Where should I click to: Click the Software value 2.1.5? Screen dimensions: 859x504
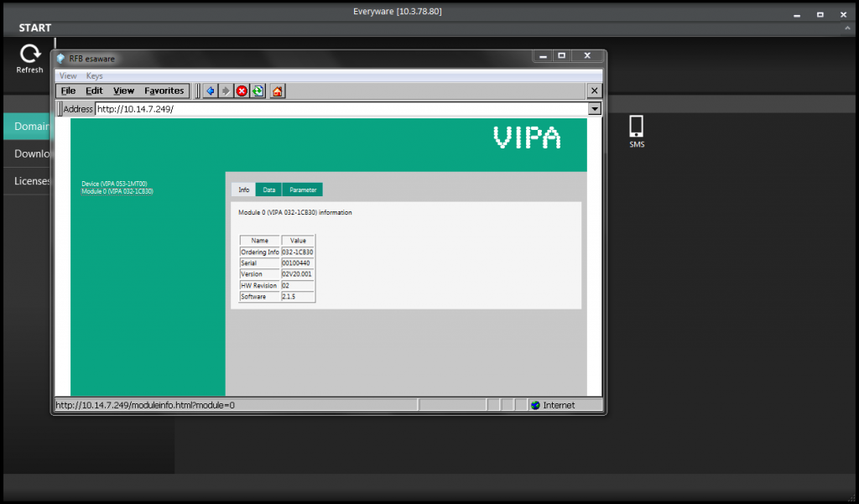point(298,296)
